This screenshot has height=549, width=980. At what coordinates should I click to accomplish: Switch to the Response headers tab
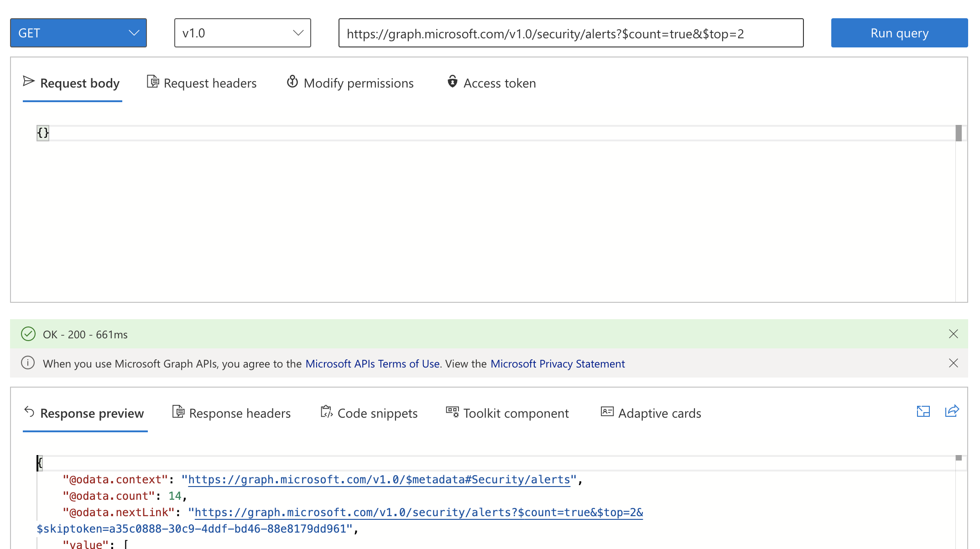(240, 413)
